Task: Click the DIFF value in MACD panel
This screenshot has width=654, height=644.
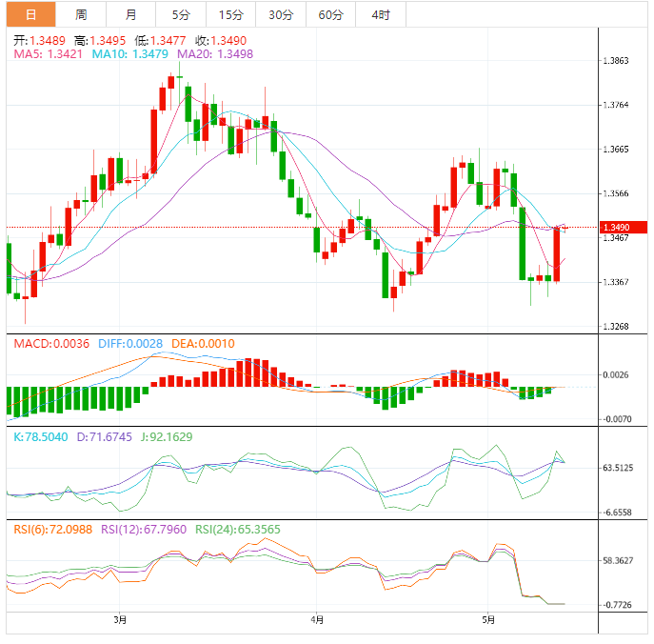Action: 129,344
